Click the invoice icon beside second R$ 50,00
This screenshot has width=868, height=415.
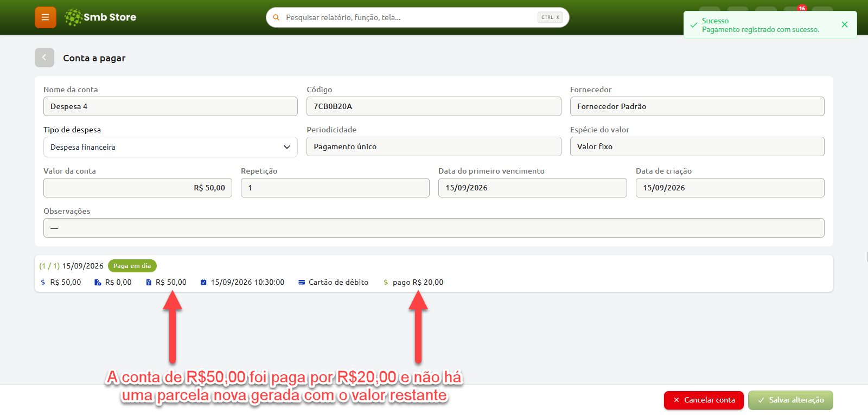pos(149,282)
